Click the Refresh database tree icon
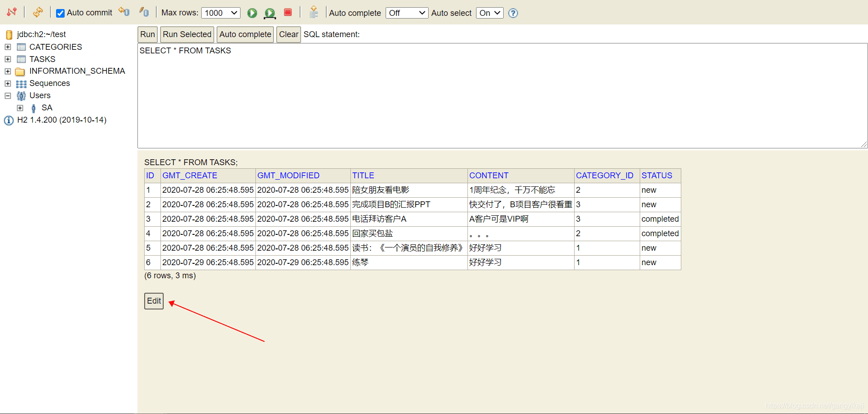Screen dimensions: 868x414 (38, 12)
